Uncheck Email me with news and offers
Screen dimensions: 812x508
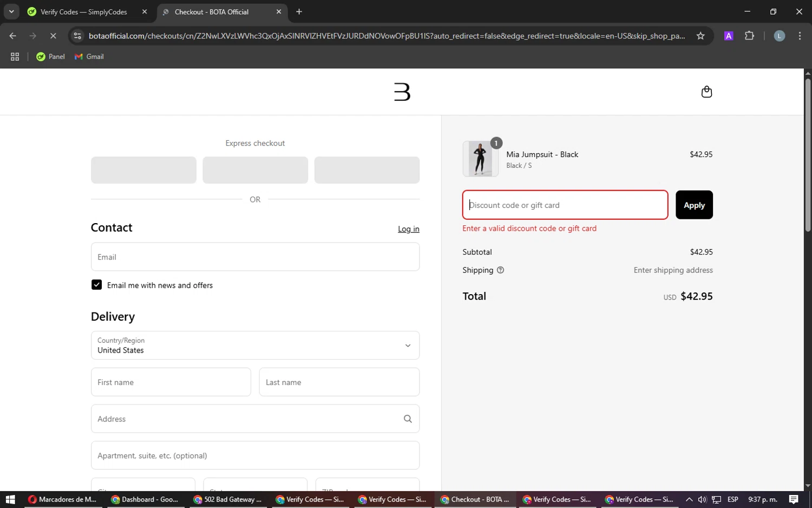click(96, 285)
